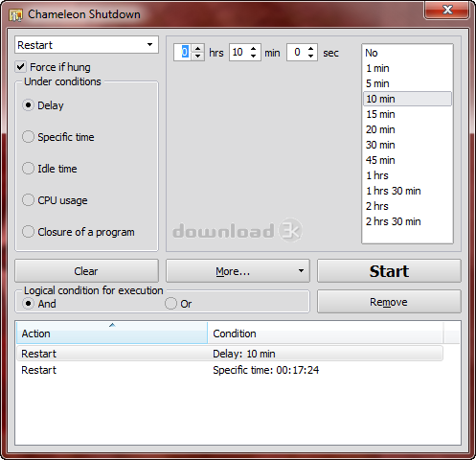
Task: Select the Specific time radio option
Action: [28, 137]
